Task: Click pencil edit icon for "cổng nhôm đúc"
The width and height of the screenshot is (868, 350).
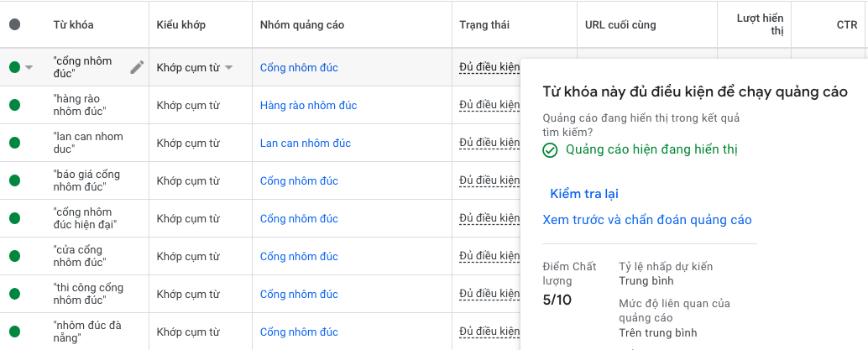Action: (x=137, y=67)
